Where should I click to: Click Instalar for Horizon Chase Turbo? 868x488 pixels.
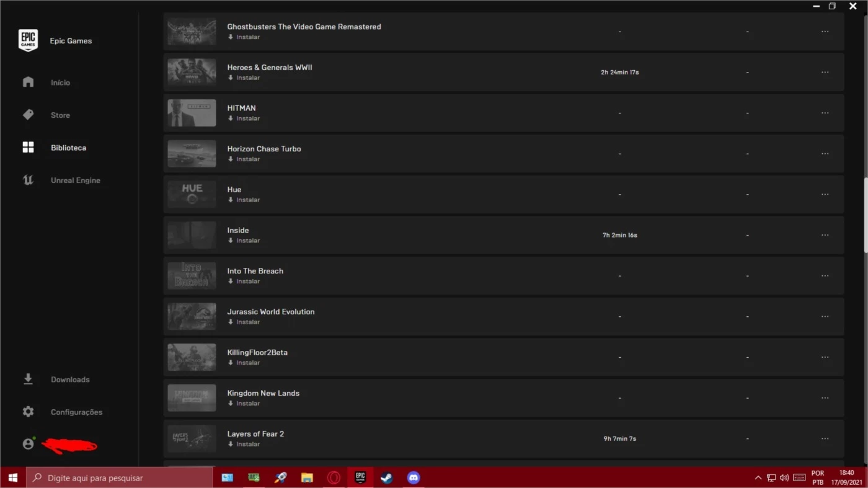244,159
